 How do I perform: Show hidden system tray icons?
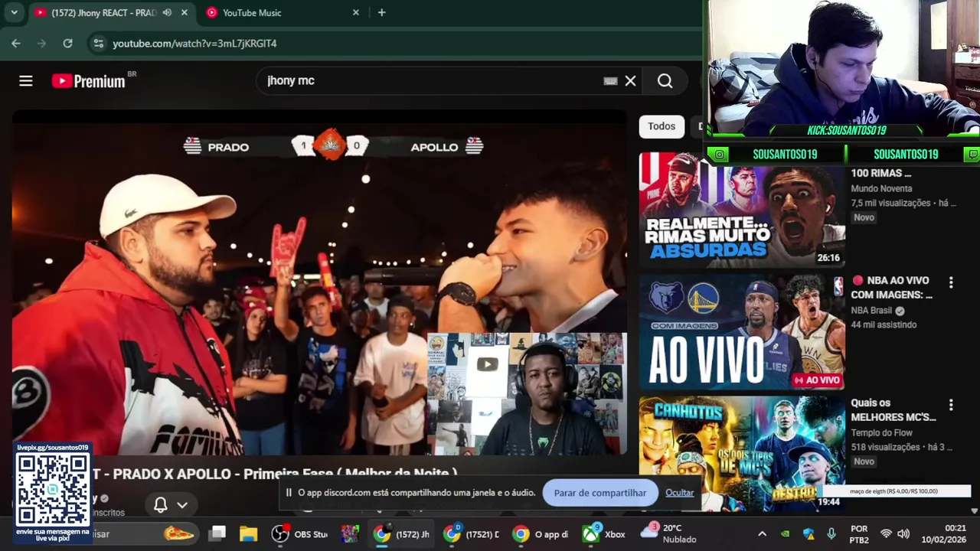click(762, 534)
